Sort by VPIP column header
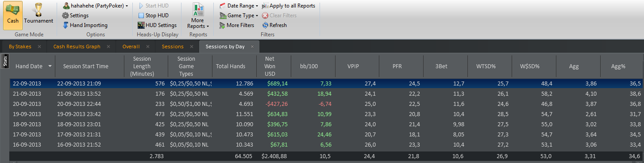The width and height of the screenshot is (644, 163). [x=353, y=66]
